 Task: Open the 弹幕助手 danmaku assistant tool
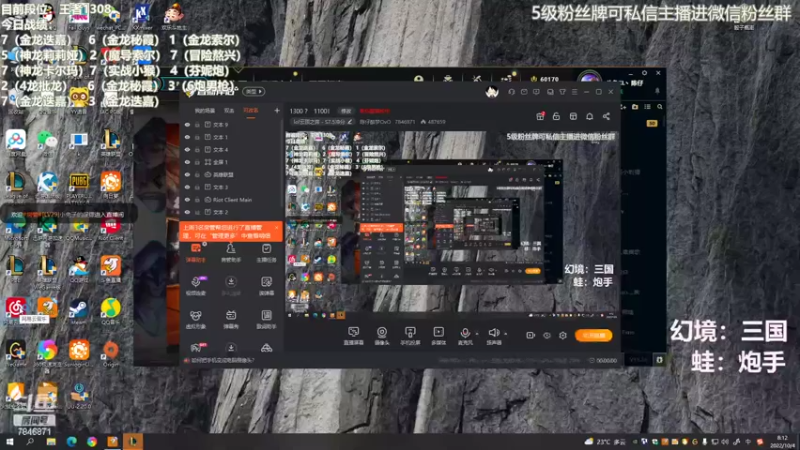(x=195, y=253)
